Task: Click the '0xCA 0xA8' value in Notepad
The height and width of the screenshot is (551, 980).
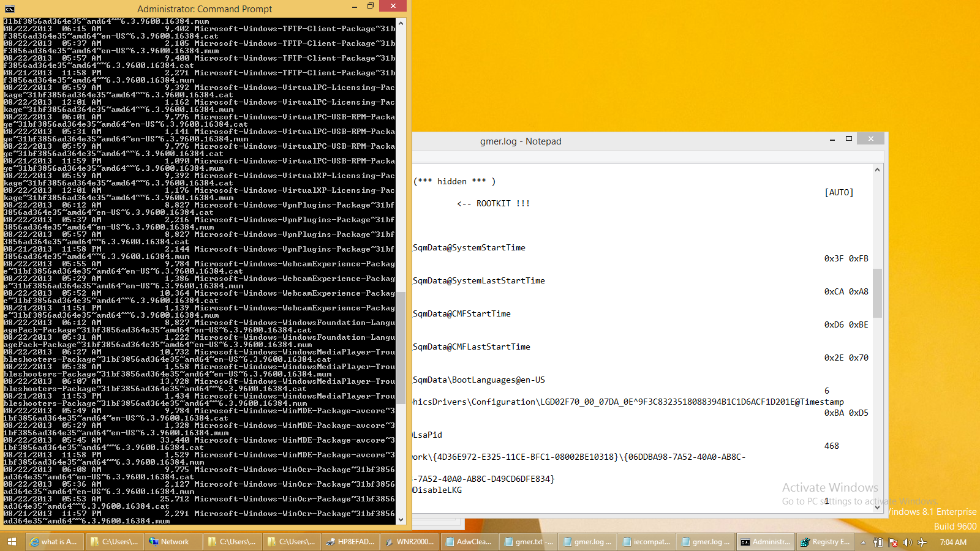Action: pyautogui.click(x=846, y=291)
